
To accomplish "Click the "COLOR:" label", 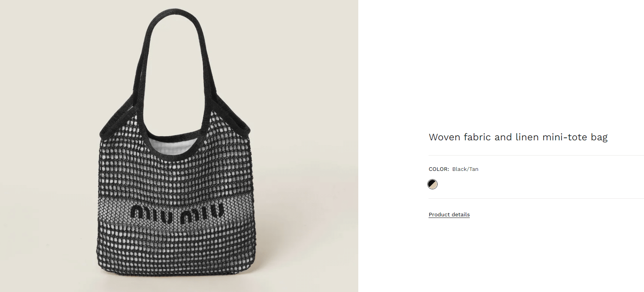I will (439, 169).
